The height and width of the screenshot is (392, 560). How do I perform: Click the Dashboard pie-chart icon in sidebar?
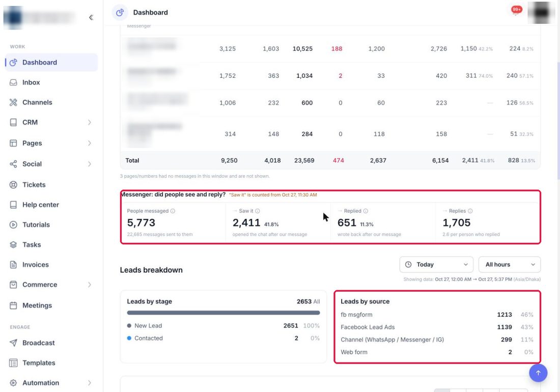(13, 63)
